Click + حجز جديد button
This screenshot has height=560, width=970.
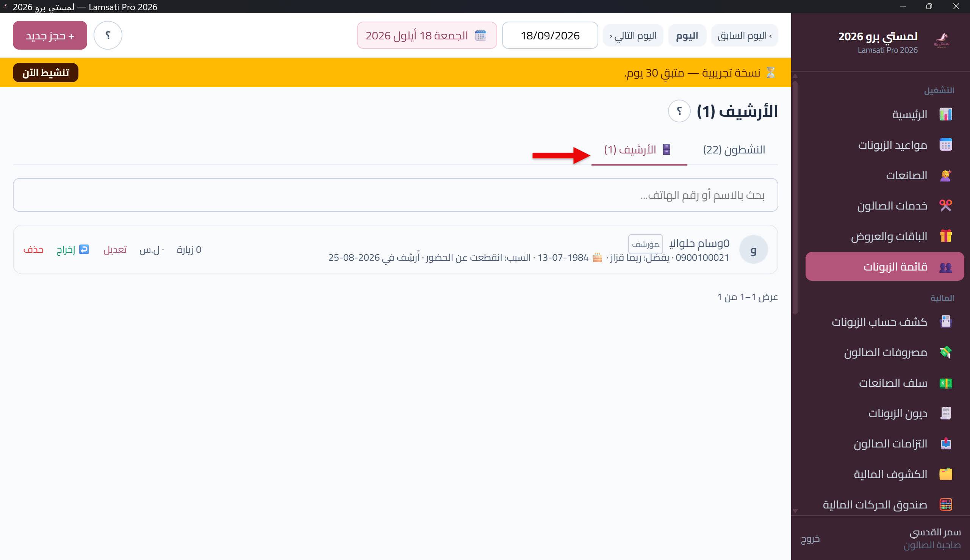[50, 35]
